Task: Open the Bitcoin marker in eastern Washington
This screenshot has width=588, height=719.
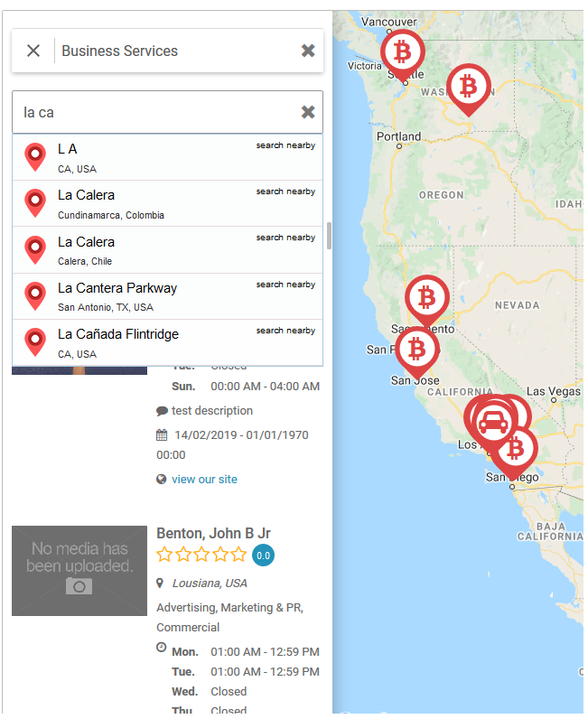Action: click(468, 87)
